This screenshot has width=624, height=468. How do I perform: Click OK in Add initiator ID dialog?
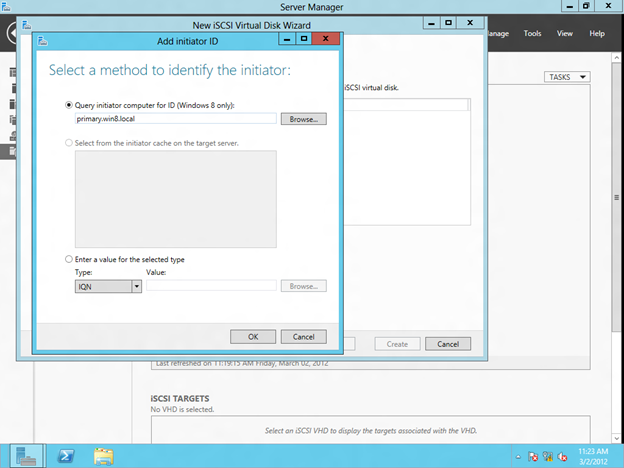pyautogui.click(x=253, y=336)
